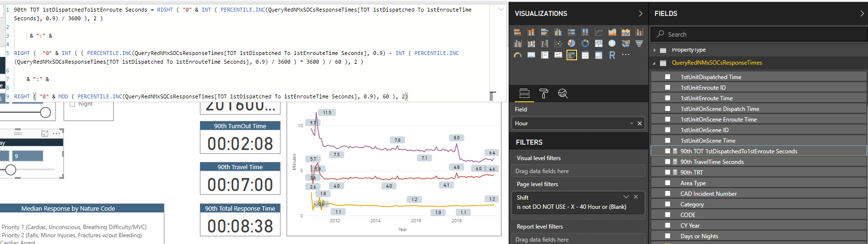Open more custom visuals ellipsis
The width and height of the screenshot is (868, 244).
click(625, 54)
